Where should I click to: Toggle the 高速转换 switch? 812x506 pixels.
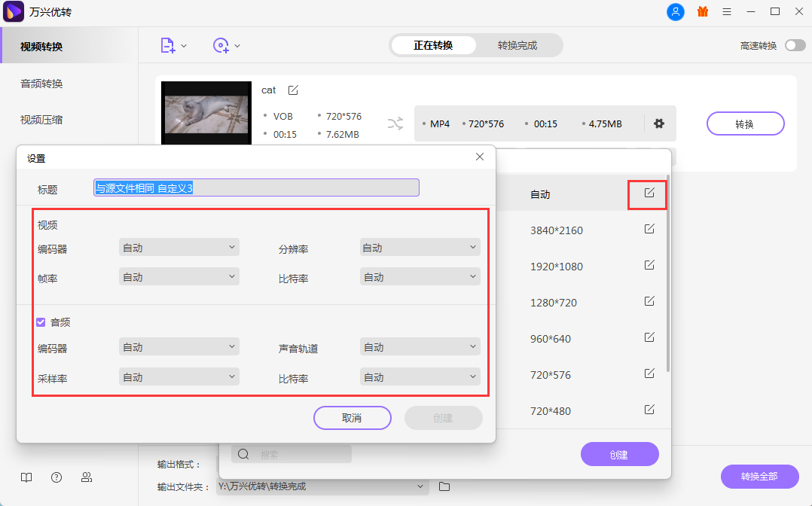point(795,46)
